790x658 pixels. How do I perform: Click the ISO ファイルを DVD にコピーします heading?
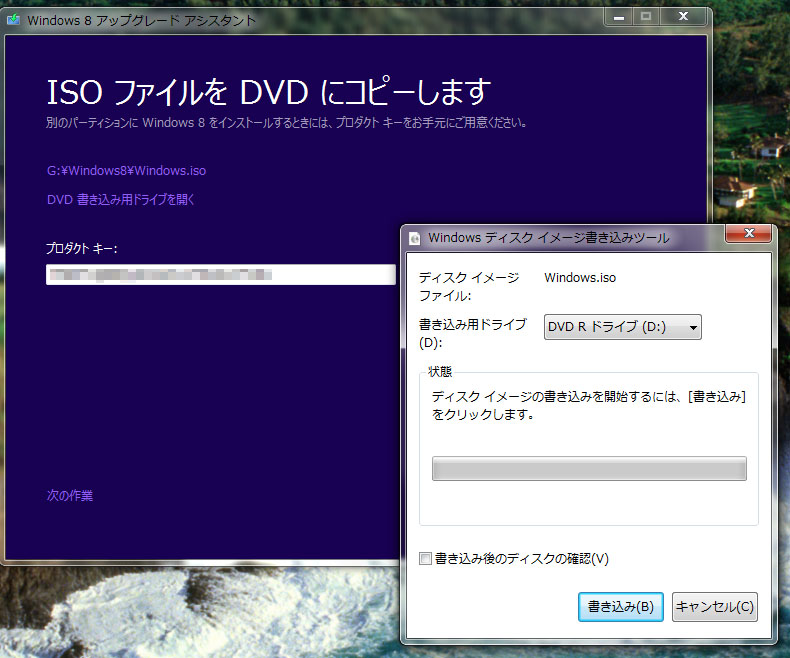click(269, 92)
